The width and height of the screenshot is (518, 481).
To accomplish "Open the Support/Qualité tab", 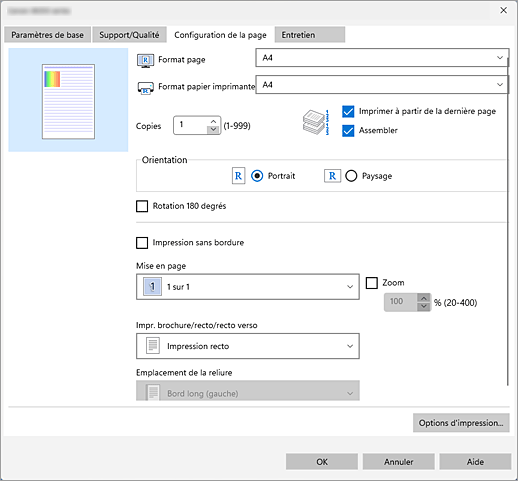I will click(x=129, y=35).
